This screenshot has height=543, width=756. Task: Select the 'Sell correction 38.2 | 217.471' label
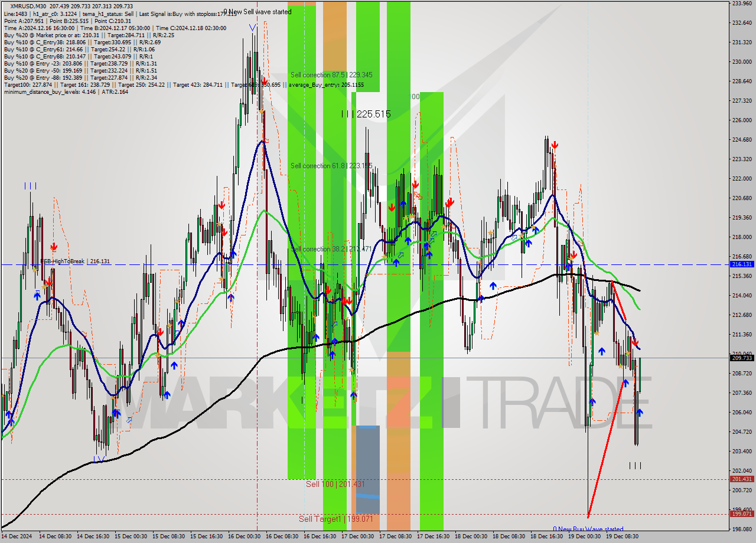pyautogui.click(x=331, y=249)
